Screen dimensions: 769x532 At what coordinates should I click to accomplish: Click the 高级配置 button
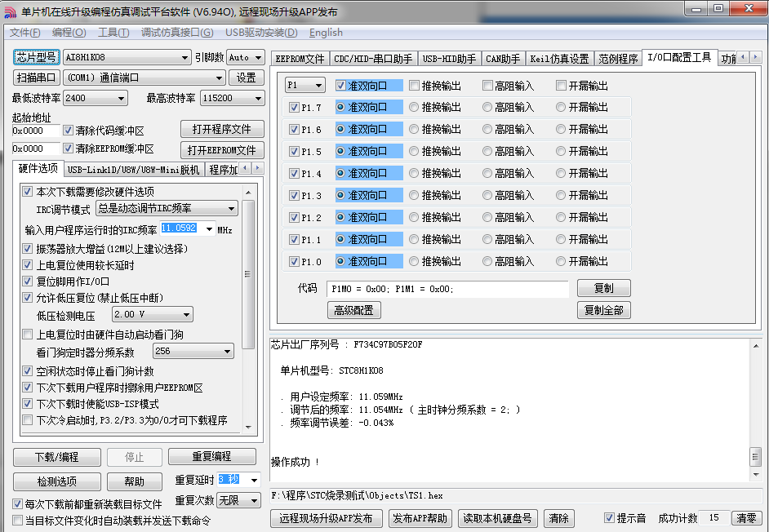click(x=353, y=310)
